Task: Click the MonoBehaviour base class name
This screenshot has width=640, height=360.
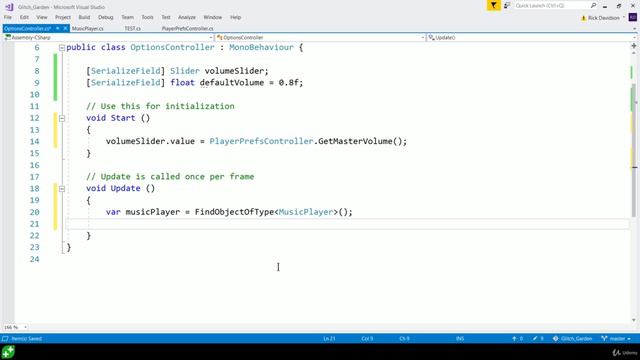Action: 261,47
